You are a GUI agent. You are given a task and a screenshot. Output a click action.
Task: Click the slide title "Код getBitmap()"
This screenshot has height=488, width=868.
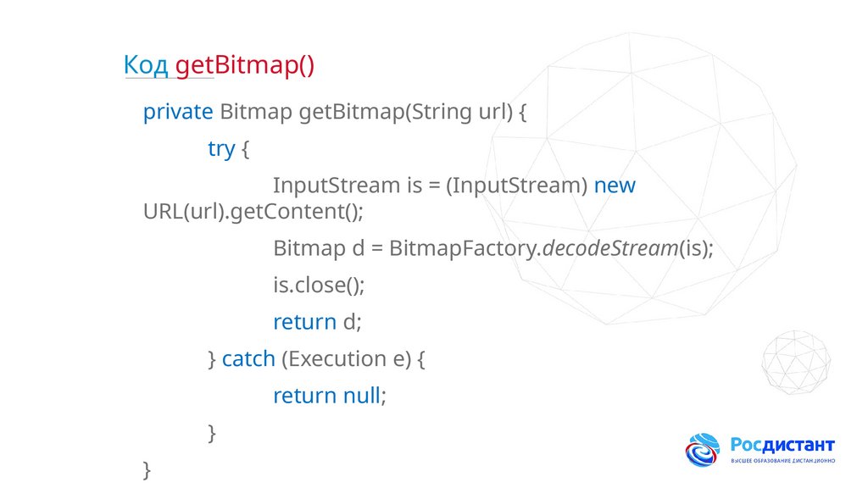point(219,65)
